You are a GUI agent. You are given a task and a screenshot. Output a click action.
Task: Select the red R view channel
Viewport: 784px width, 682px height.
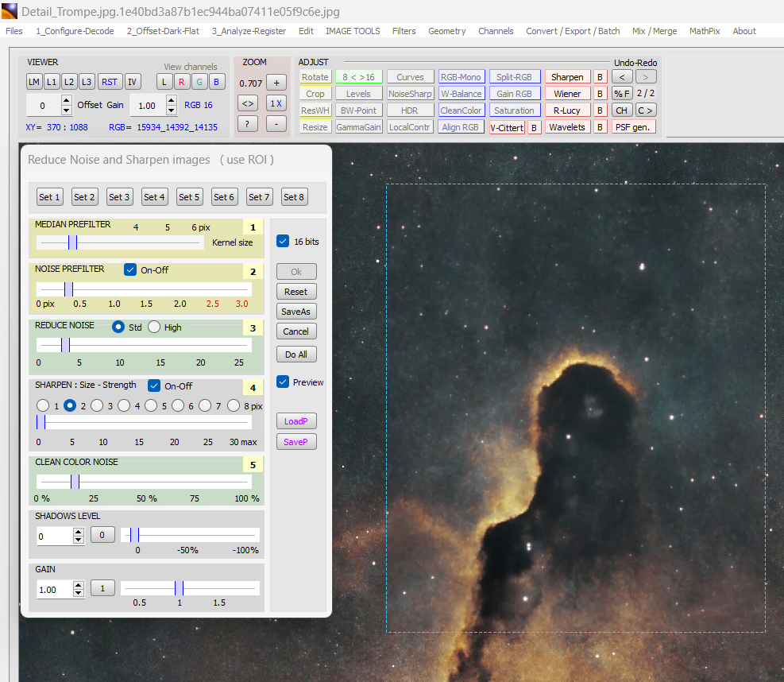coord(181,81)
